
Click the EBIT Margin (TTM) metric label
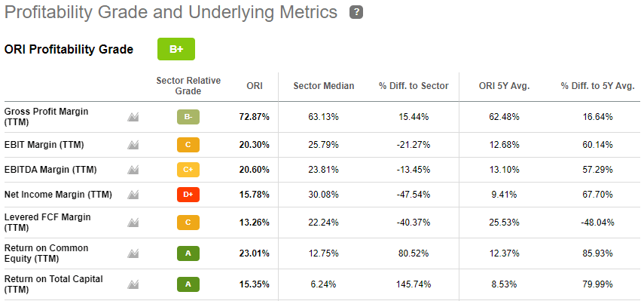click(x=44, y=145)
